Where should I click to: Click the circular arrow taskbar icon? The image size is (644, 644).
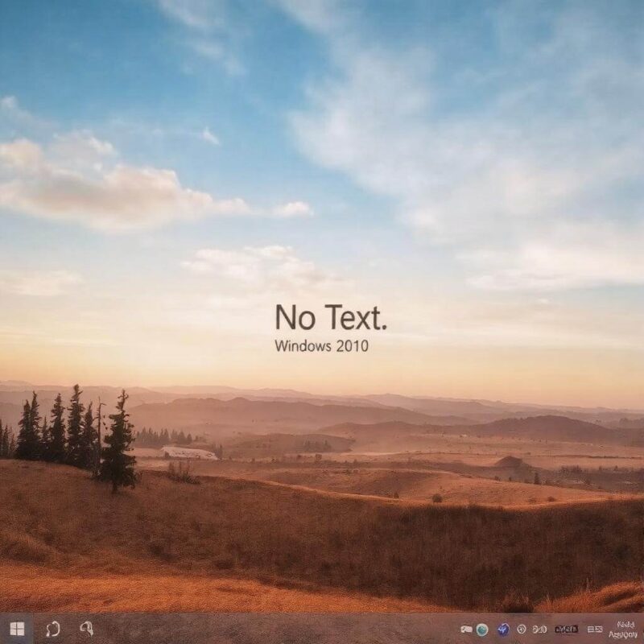[53, 629]
